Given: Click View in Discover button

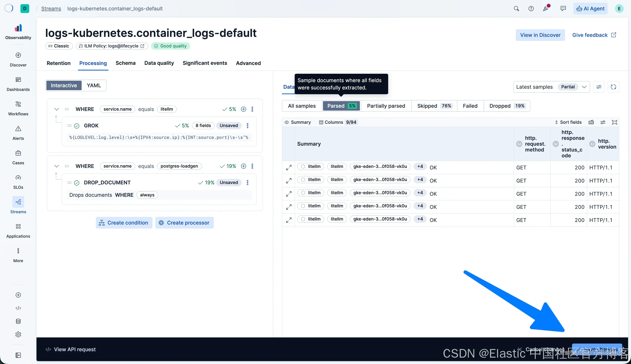Looking at the screenshot, I should pyautogui.click(x=540, y=35).
